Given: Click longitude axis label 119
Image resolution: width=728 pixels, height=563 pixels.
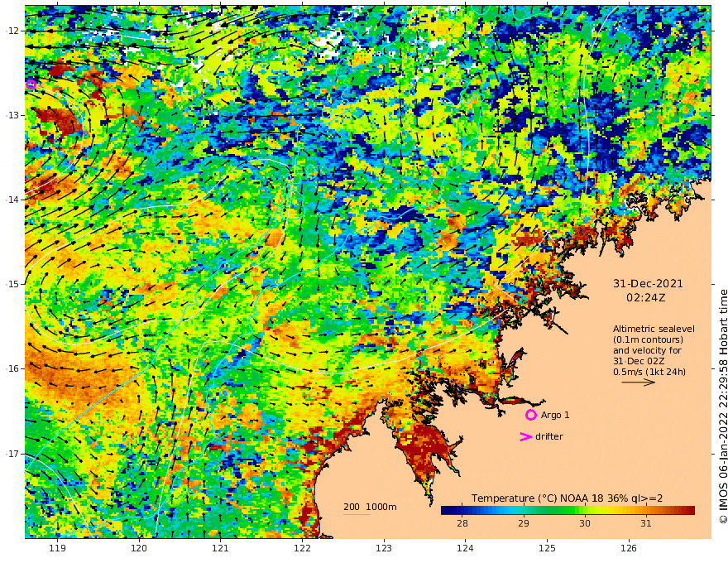Looking at the screenshot, I should coord(57,548).
